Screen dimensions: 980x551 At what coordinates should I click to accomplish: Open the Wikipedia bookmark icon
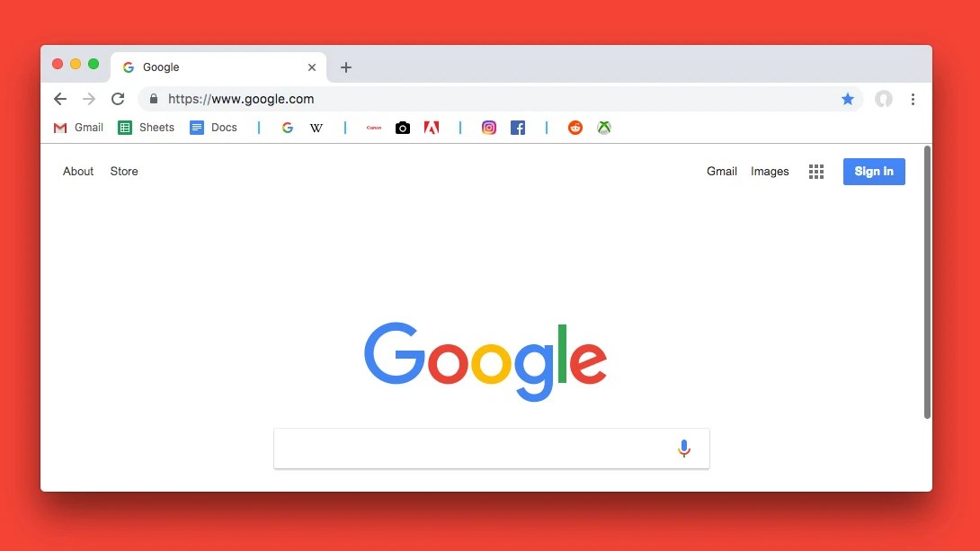point(316,128)
